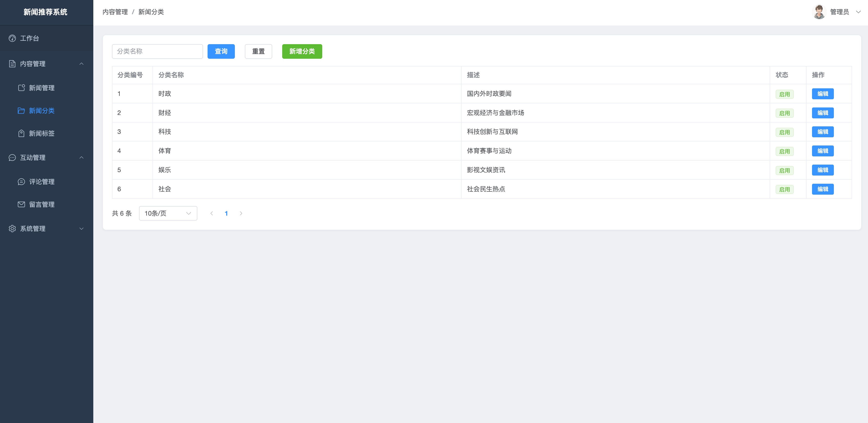Viewport: 868px width, 423px height.
Task: Go to previous page arrow
Action: click(212, 213)
